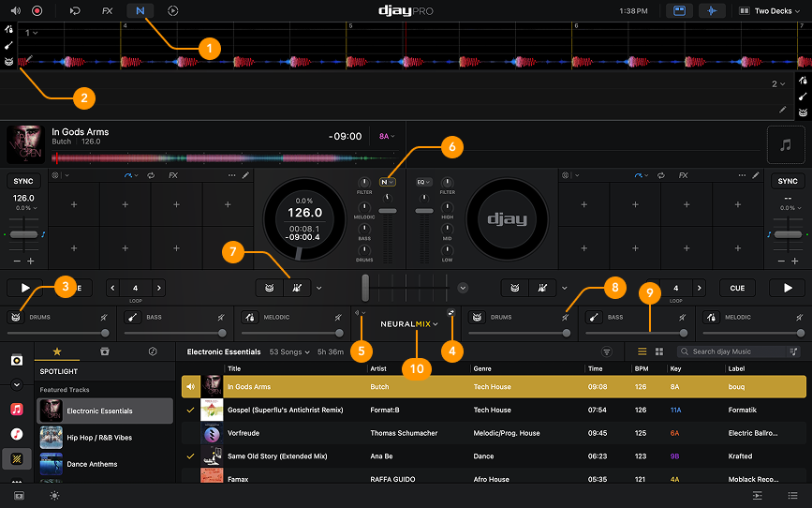Click the pencil edit icon on deck 2 waveform
The width and height of the screenshot is (812, 508).
[x=782, y=110]
